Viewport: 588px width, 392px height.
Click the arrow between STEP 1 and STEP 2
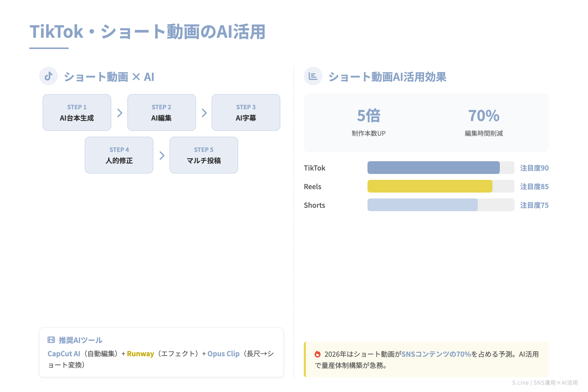click(x=119, y=112)
